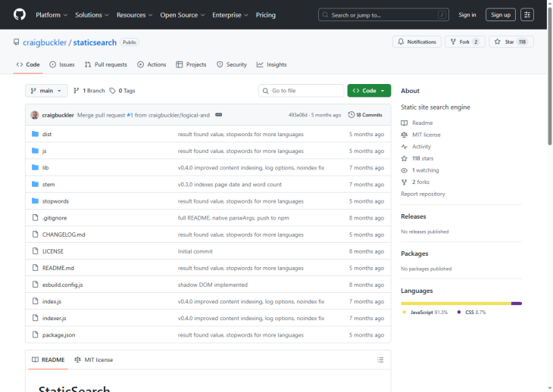The height and width of the screenshot is (392, 553).
Task: Open the dist folder
Action: click(x=47, y=134)
